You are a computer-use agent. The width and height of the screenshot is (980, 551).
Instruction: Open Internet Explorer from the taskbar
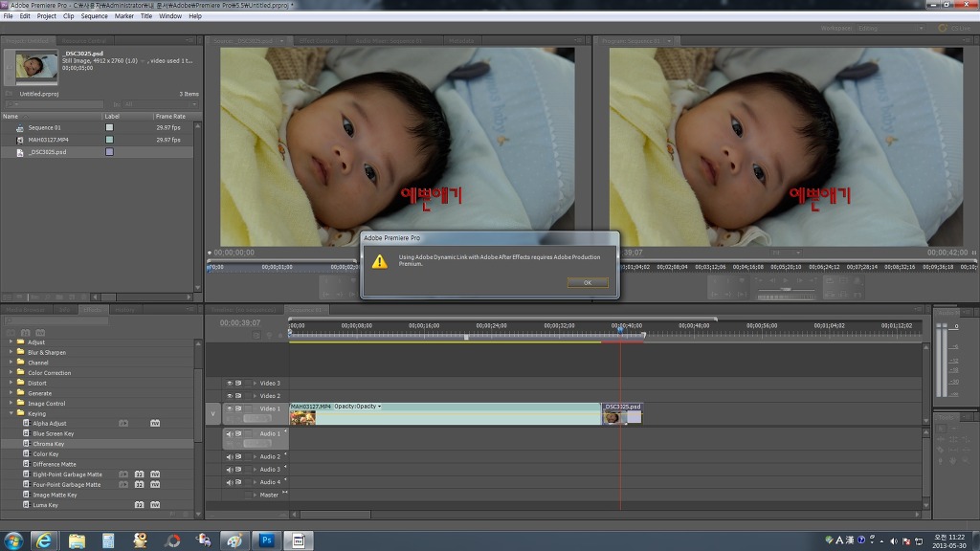tap(44, 540)
